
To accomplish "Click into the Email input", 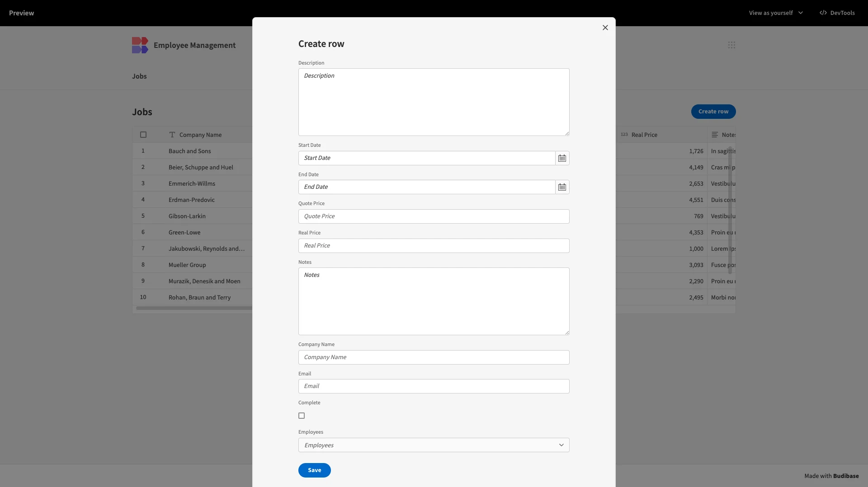I will pos(434,386).
